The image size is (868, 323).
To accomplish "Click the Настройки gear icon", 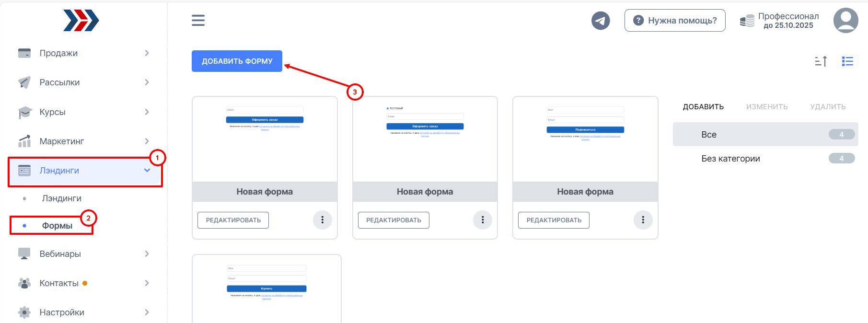I will point(24,312).
